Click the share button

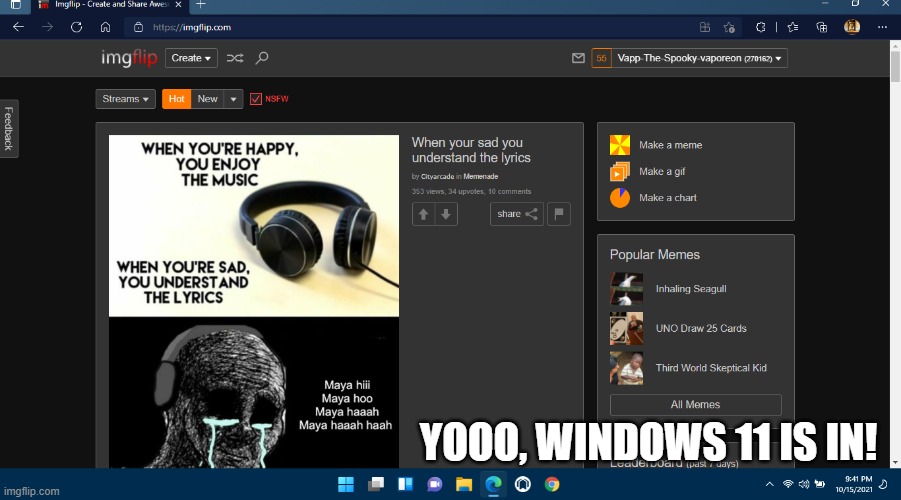tap(517, 214)
